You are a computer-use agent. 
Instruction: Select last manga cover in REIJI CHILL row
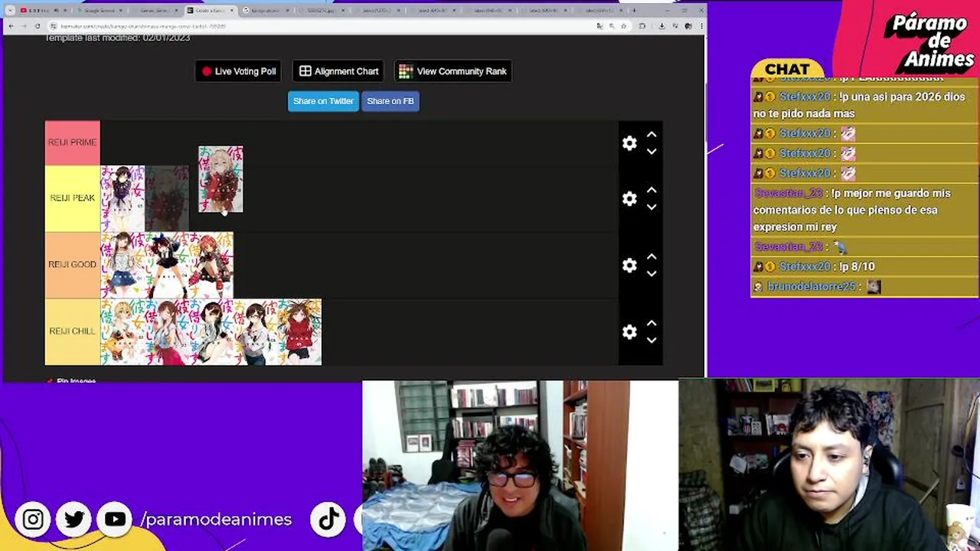300,331
